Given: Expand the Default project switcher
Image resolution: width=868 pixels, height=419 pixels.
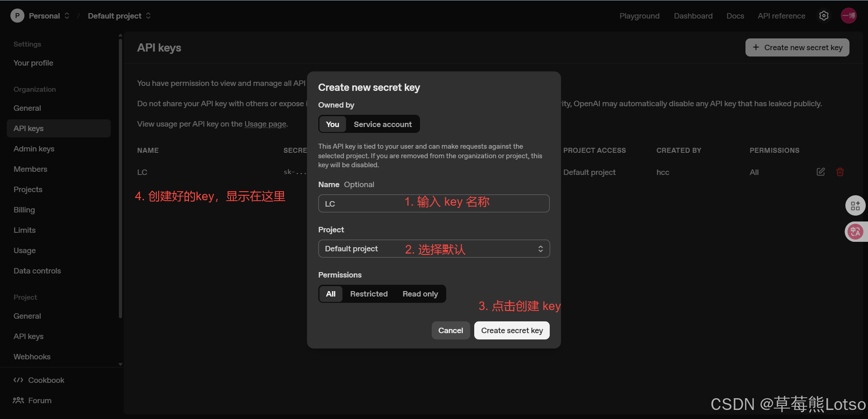Looking at the screenshot, I should (x=148, y=16).
